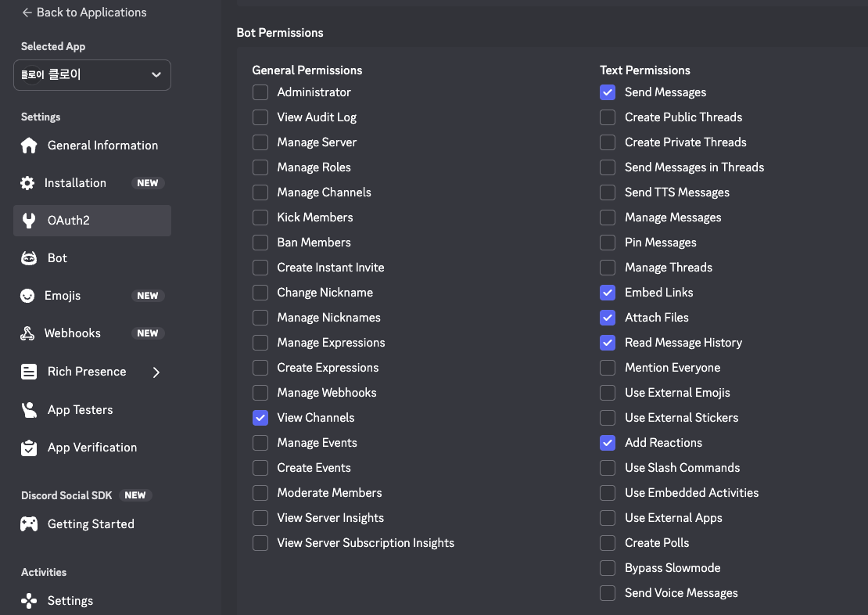Enable Use External Emojis permission
Viewport: 868px width, 615px height.
[608, 393]
